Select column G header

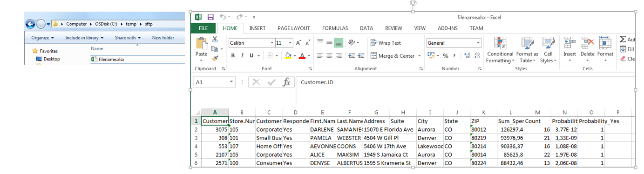pyautogui.click(x=376, y=112)
